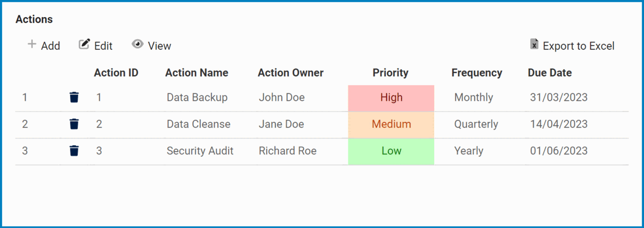Click the Action Owner column header
The width and height of the screenshot is (644, 228).
pos(290,73)
